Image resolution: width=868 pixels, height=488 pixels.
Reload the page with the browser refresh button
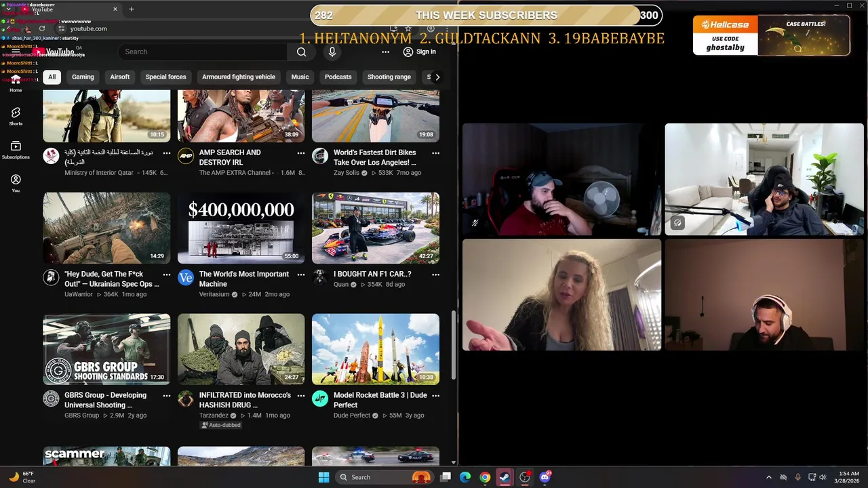coord(42,28)
